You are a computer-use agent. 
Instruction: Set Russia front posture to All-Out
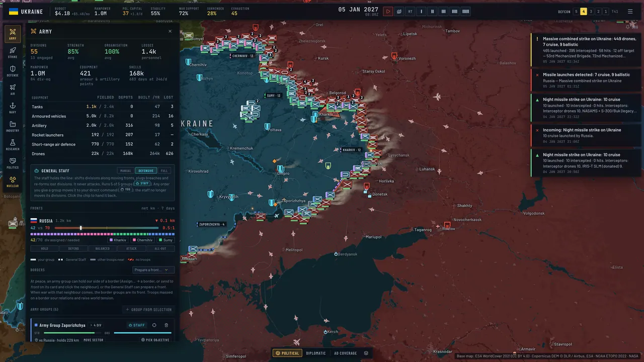coord(160,248)
